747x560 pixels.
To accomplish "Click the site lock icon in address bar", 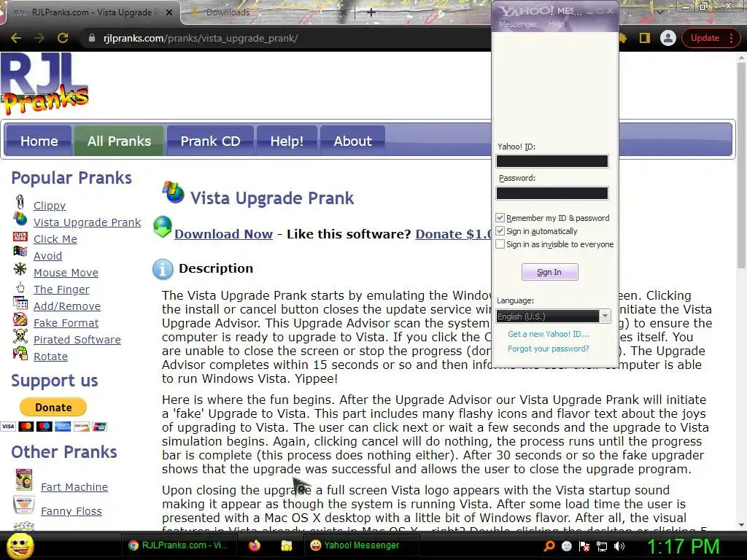I will pos(92,38).
